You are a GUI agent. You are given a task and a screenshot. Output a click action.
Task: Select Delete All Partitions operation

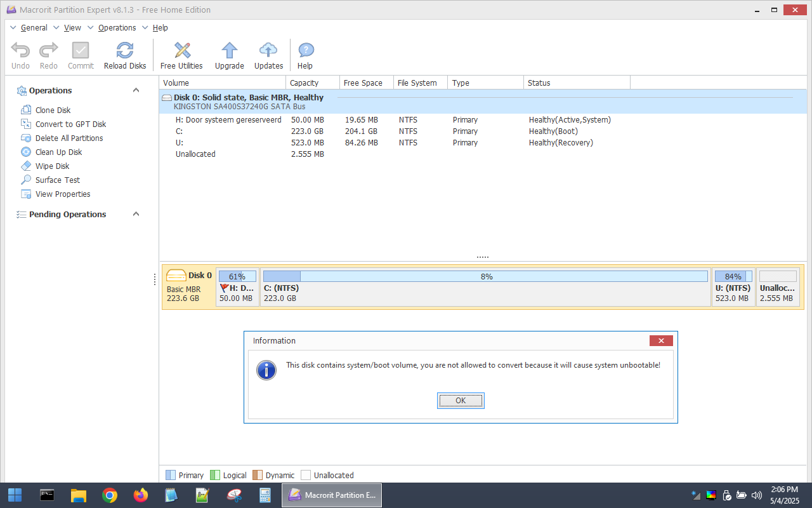69,138
